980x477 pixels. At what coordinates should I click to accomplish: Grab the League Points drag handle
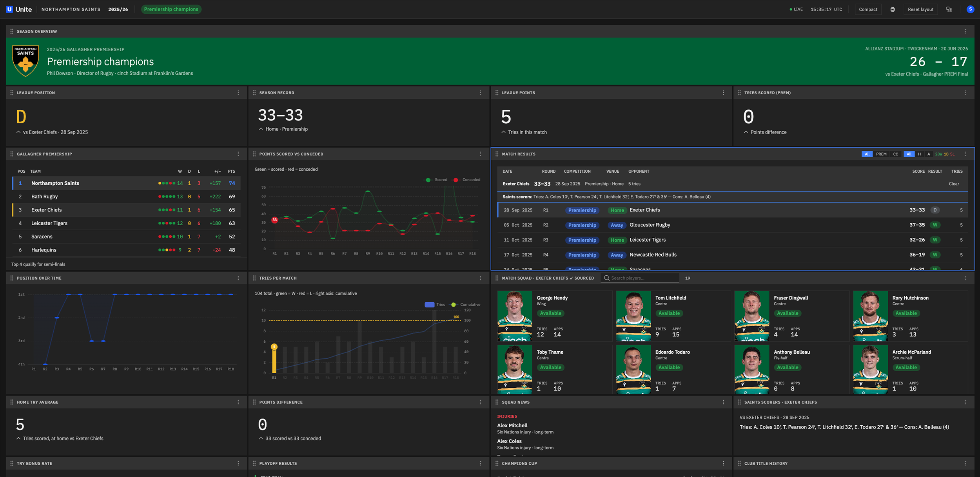497,93
